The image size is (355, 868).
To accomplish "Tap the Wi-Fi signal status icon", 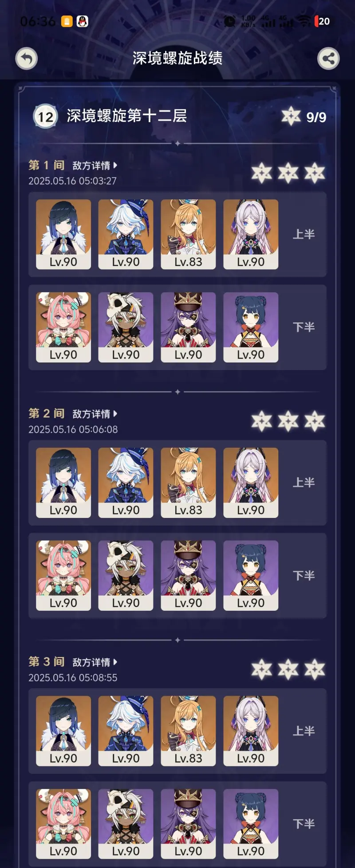I will (304, 21).
